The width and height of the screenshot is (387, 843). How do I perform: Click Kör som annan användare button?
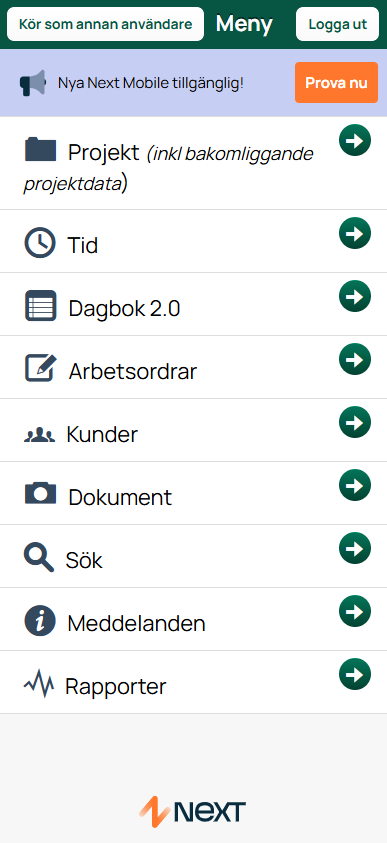pyautogui.click(x=105, y=24)
